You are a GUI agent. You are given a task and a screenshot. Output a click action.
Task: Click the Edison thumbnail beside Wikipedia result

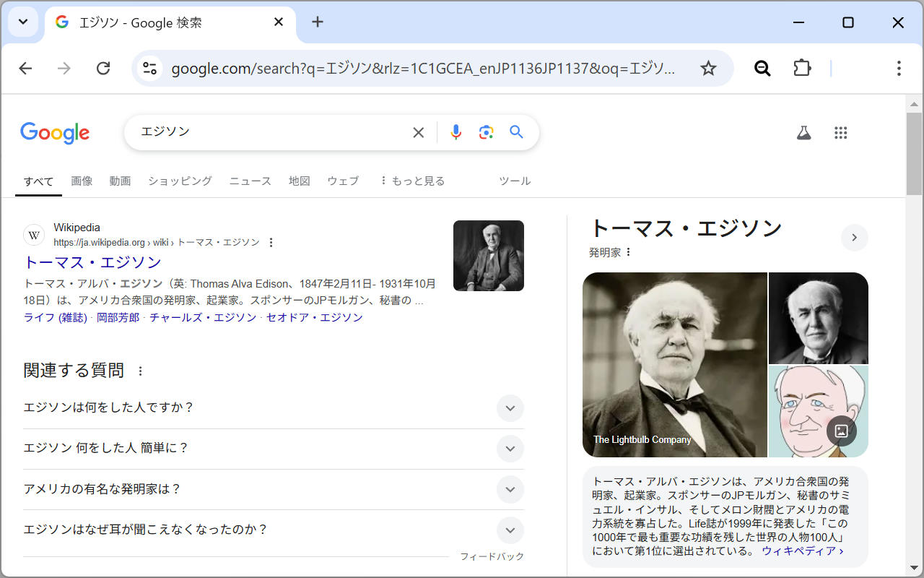coord(489,256)
